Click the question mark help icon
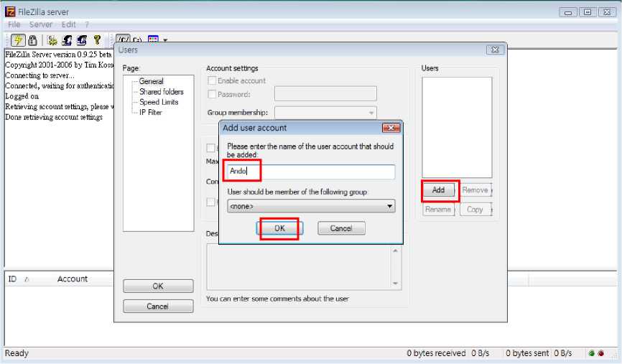The width and height of the screenshot is (622, 364). pos(97,41)
